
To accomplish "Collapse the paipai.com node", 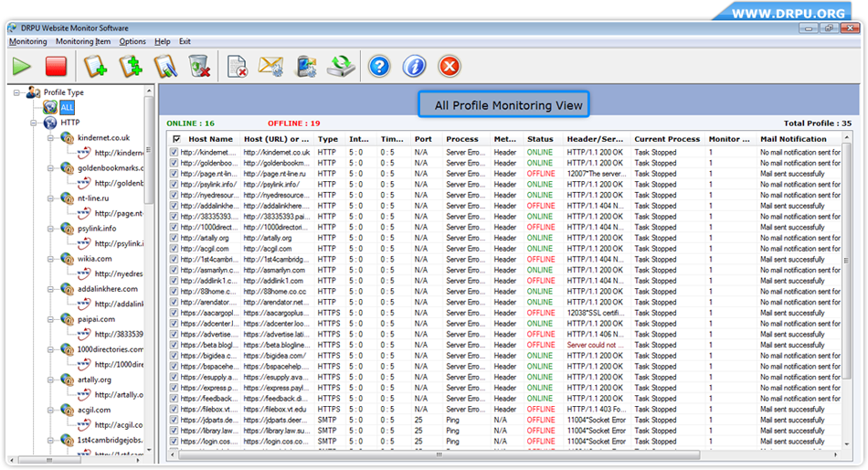I will (x=50, y=320).
